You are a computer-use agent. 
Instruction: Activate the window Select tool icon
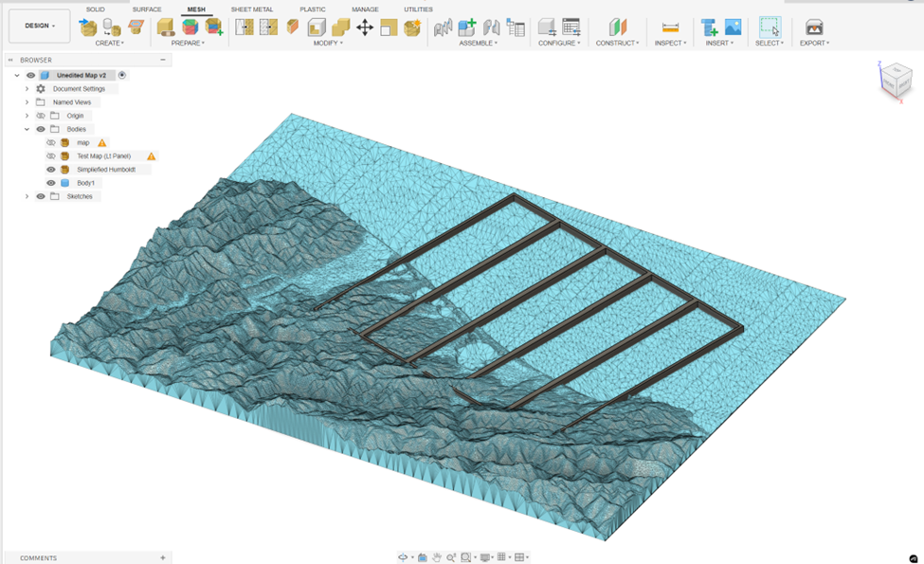pyautogui.click(x=770, y=27)
